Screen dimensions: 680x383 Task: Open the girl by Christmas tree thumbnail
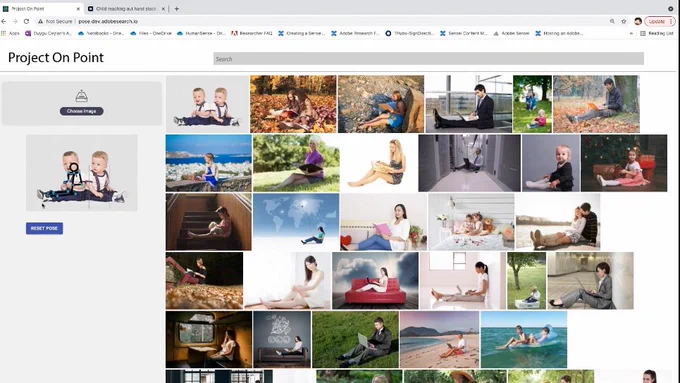pos(624,163)
